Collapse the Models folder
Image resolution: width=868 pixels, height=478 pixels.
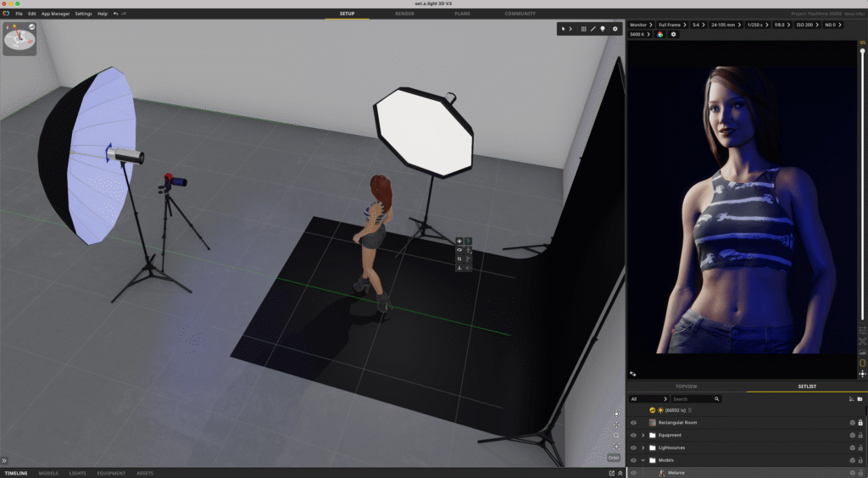click(x=643, y=460)
